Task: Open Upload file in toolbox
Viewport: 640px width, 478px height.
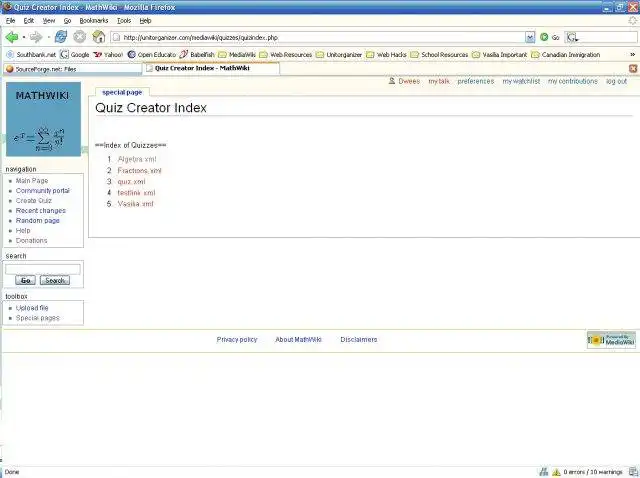Action: tap(32, 308)
